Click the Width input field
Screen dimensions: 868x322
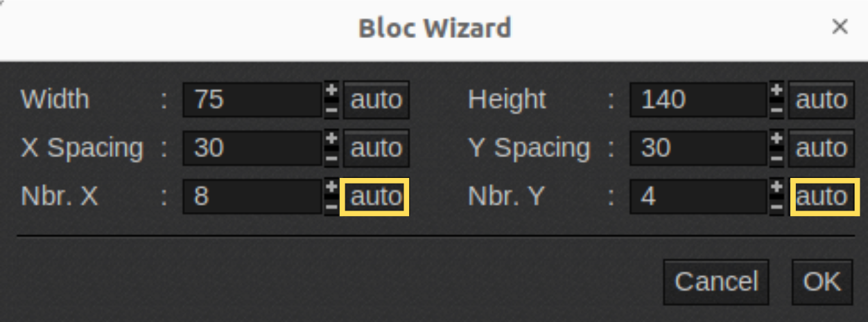point(252,100)
